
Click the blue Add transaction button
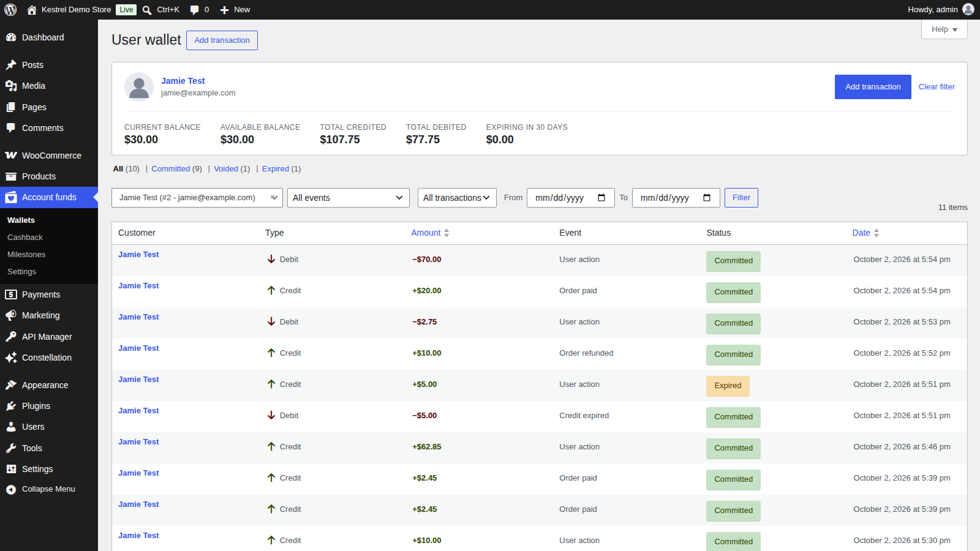coord(873,87)
